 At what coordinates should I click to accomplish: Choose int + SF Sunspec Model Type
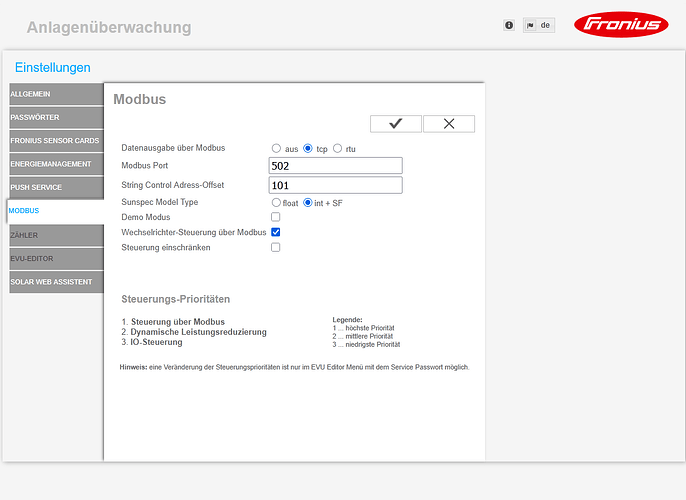308,203
